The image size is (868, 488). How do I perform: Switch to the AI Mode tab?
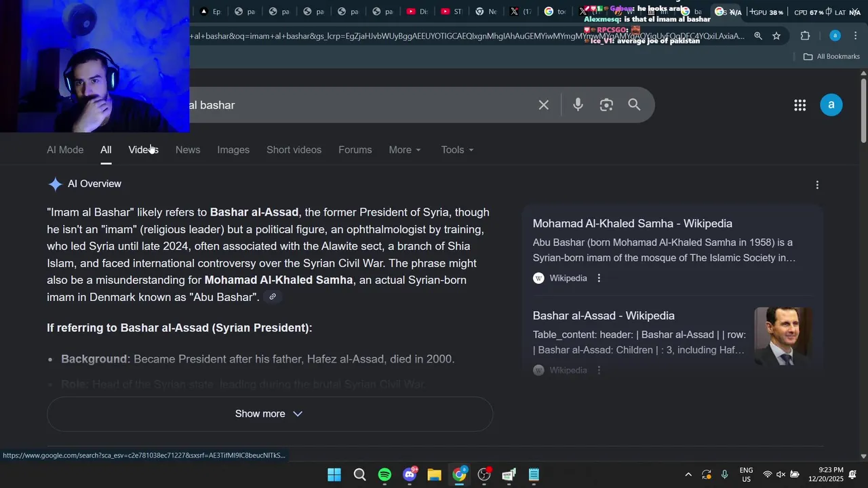point(65,150)
